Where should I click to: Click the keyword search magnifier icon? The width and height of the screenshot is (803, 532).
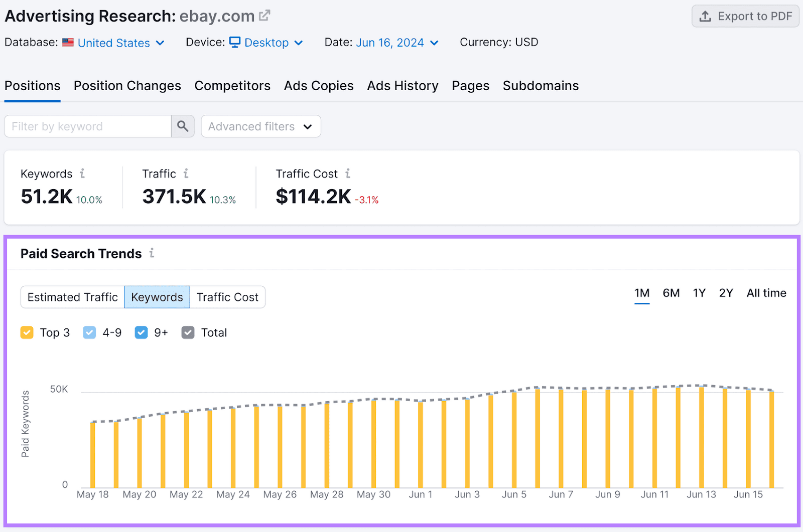pyautogui.click(x=183, y=126)
